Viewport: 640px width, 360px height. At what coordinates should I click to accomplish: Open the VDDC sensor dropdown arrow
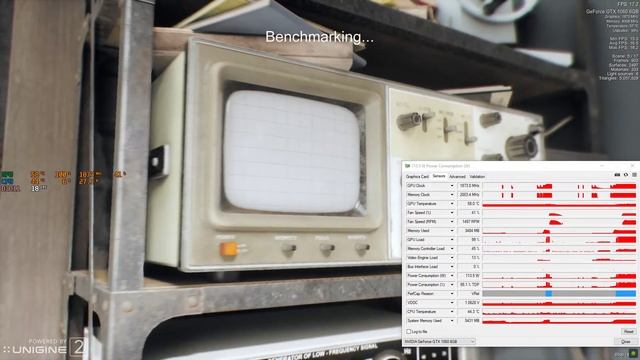[452, 302]
